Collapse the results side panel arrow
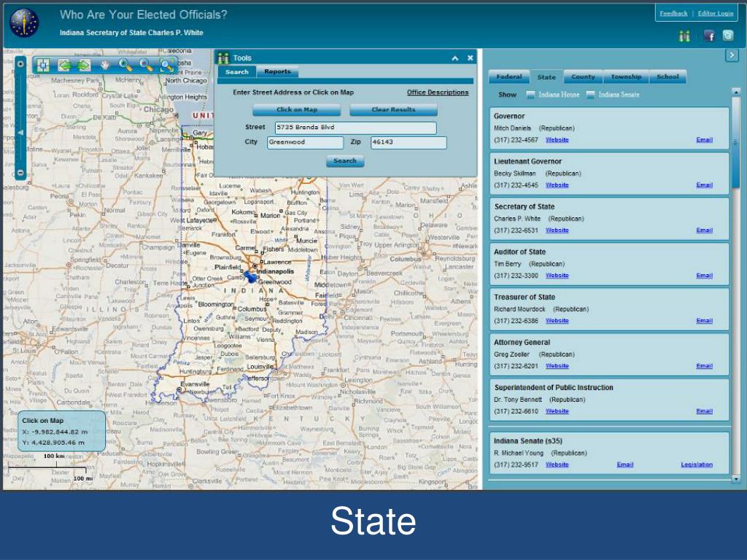The height and width of the screenshot is (560, 747). 731,55
